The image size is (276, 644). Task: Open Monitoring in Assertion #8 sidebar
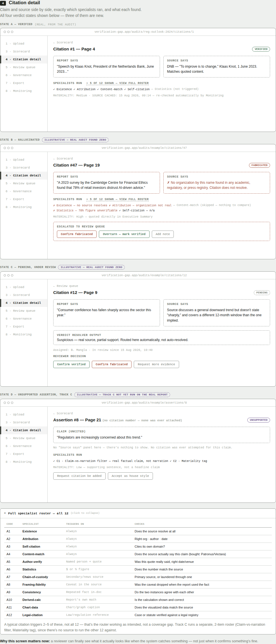point(24,462)
